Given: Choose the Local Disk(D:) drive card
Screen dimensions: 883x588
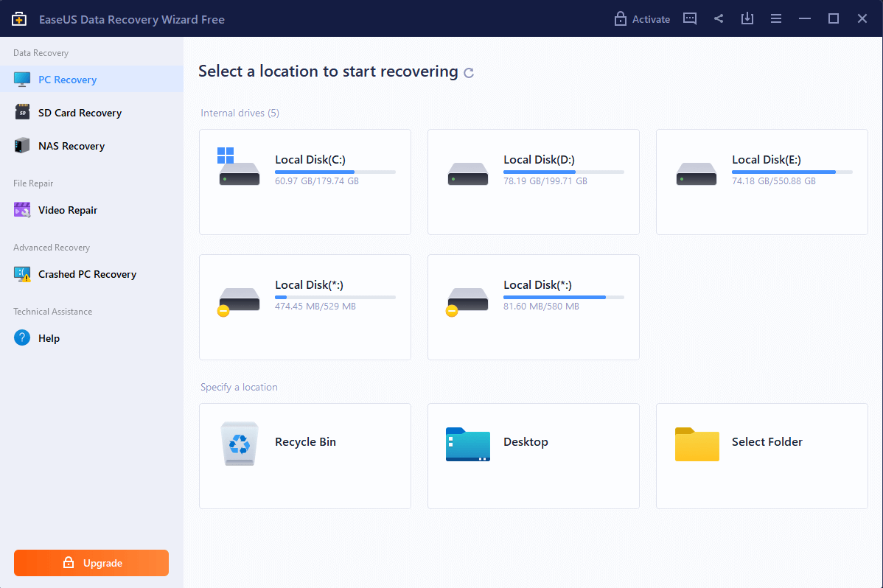Looking at the screenshot, I should click(533, 182).
